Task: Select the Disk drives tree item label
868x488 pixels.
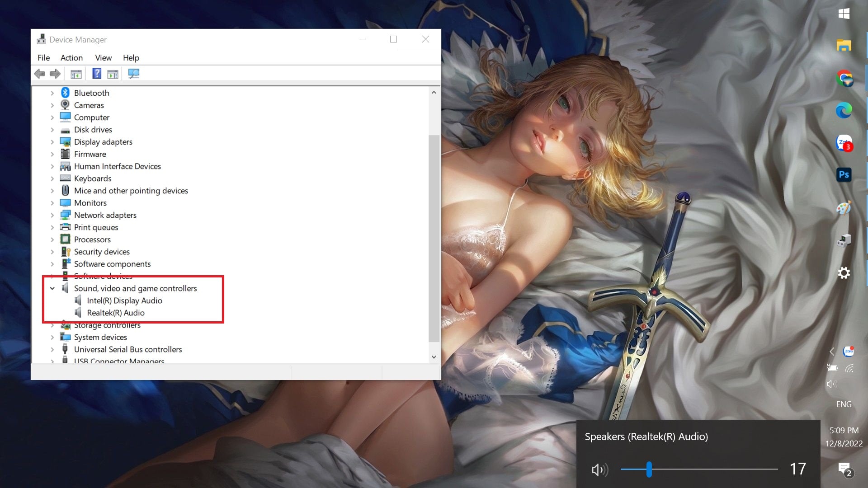Action: (x=93, y=130)
